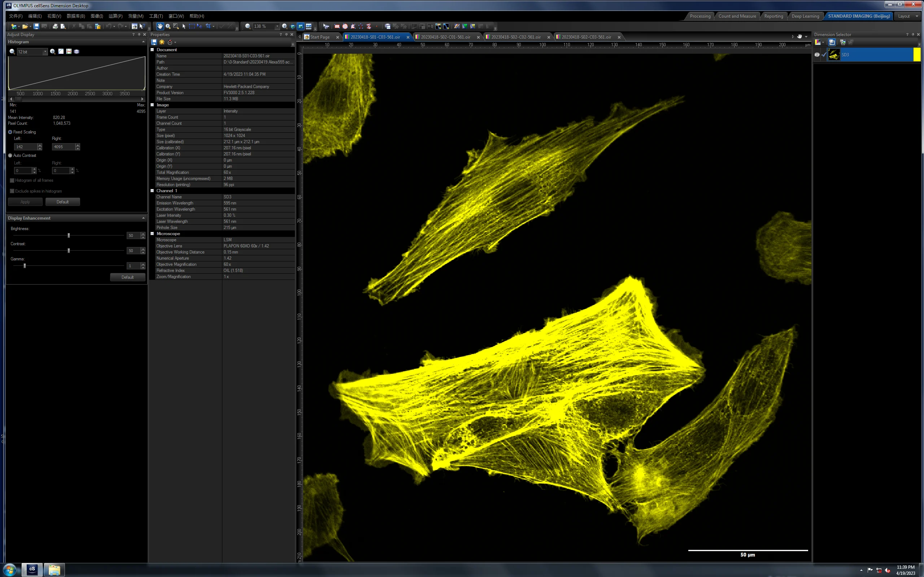The image size is (924, 577).
Task: Select the Pan hand tool in the toolbar
Action: 160,26
